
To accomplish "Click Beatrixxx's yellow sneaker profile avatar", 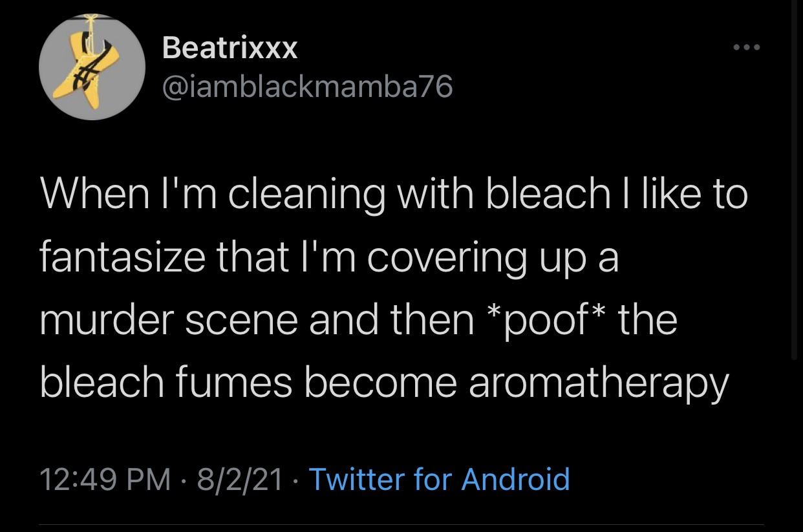I will [x=92, y=67].
